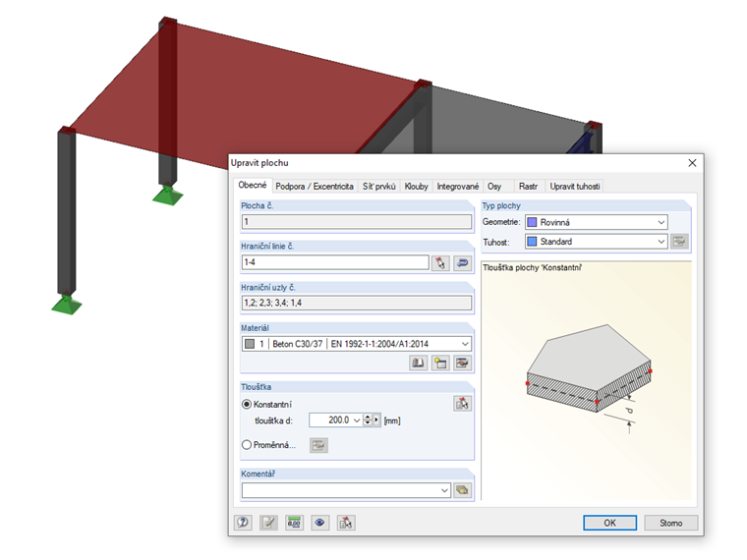Expand the Tuhost dropdown showing Standard
The height and width of the screenshot is (560, 747).
coord(661,242)
